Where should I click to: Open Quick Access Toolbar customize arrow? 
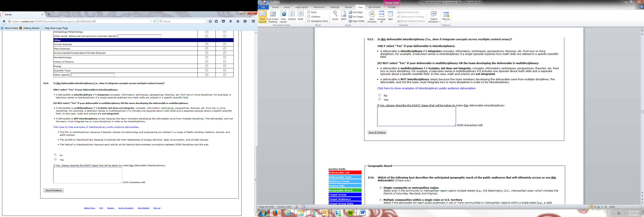click(280, 2)
